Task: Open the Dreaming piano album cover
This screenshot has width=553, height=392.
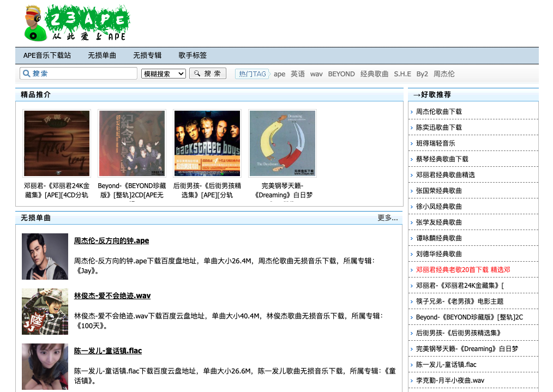Action: tap(282, 143)
